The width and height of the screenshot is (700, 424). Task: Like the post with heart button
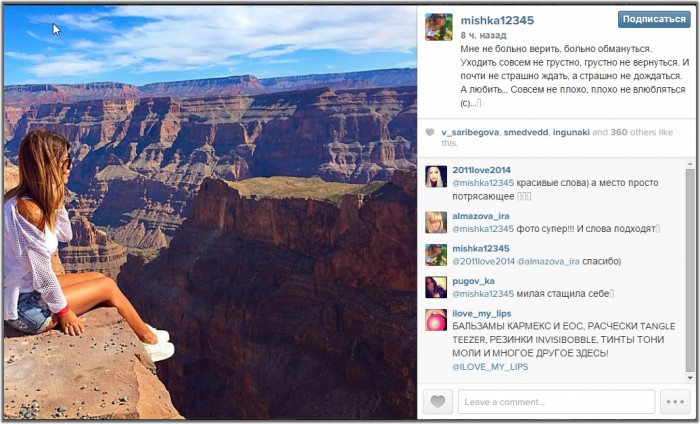(x=438, y=402)
